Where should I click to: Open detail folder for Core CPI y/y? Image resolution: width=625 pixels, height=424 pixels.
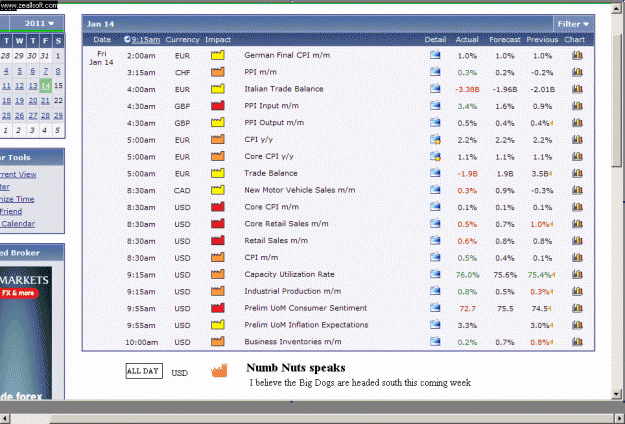[435, 156]
